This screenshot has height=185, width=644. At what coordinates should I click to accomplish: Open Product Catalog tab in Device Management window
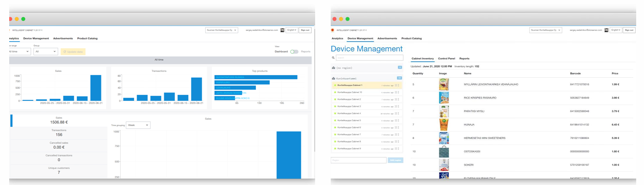point(412,39)
